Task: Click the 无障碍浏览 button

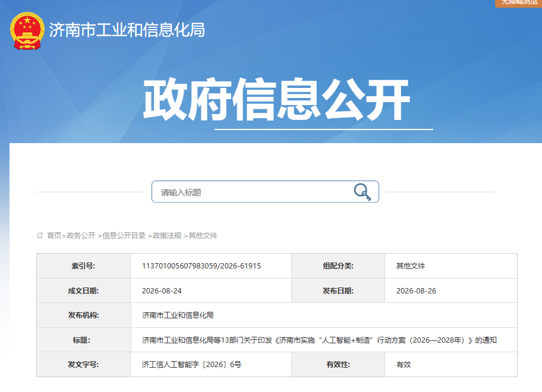Action: pos(518,3)
